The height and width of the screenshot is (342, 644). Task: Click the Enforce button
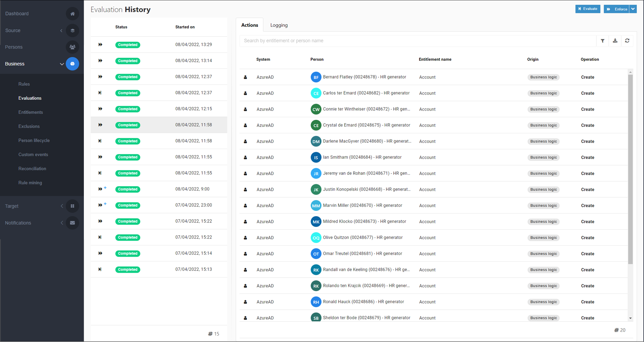(616, 9)
